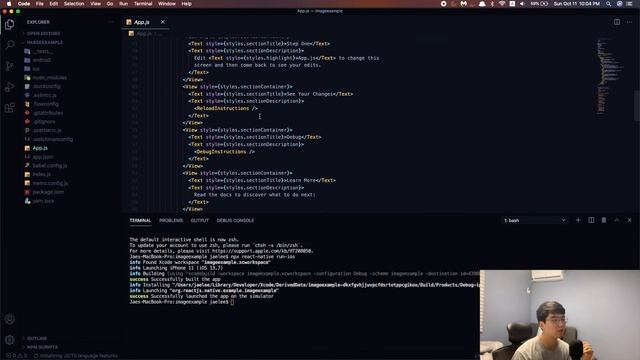Close the terminal panel
This screenshot has width=640, height=360.
point(629,220)
